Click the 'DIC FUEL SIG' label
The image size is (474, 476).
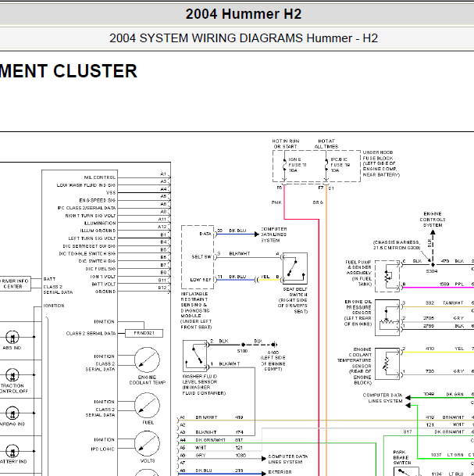tap(101, 269)
